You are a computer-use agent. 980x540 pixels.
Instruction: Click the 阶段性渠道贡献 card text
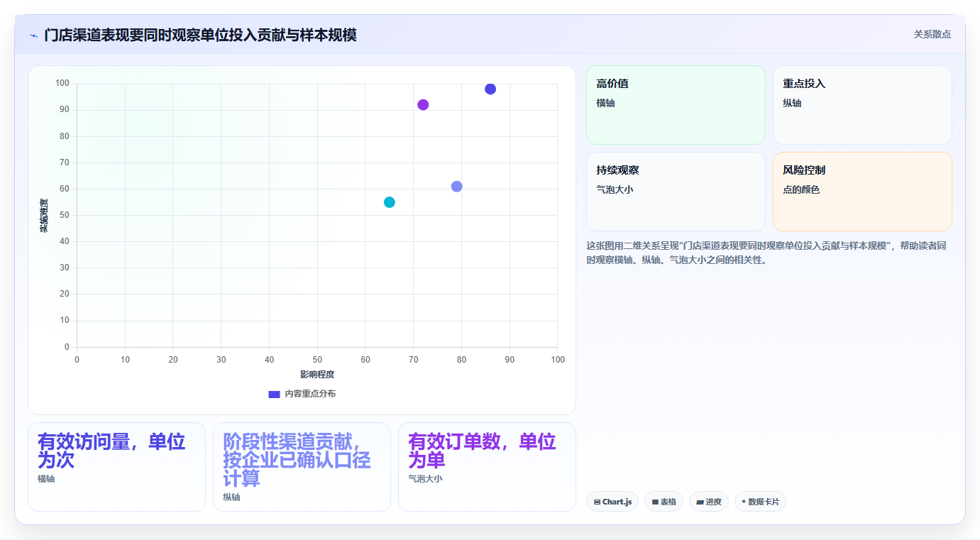click(x=297, y=460)
